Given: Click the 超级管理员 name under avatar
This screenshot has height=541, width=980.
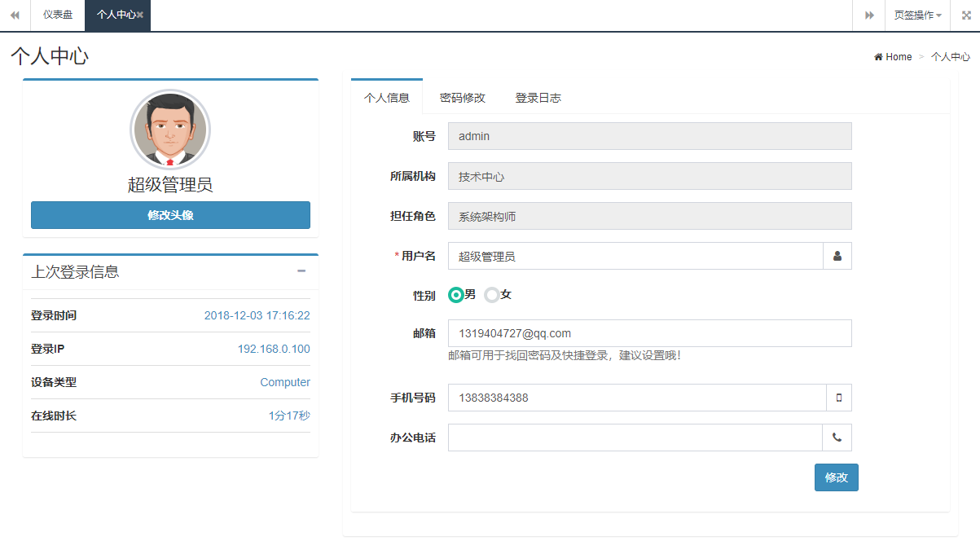Looking at the screenshot, I should point(170,185).
